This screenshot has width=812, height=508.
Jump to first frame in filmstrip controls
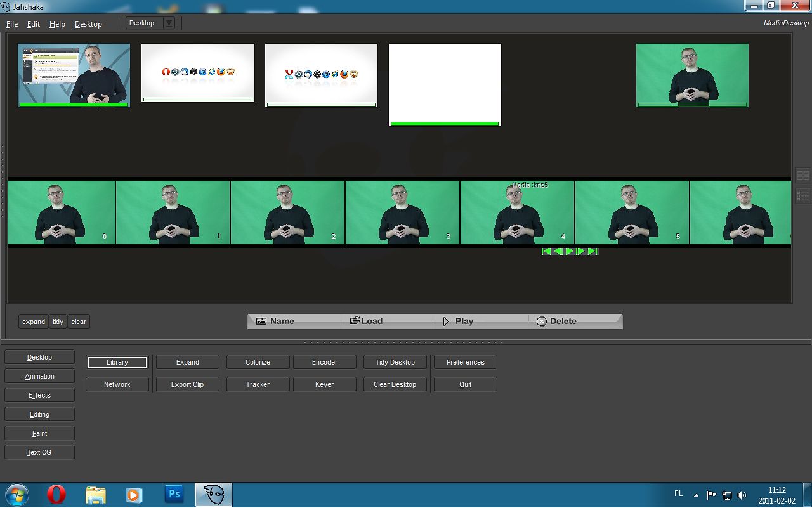[546, 252]
